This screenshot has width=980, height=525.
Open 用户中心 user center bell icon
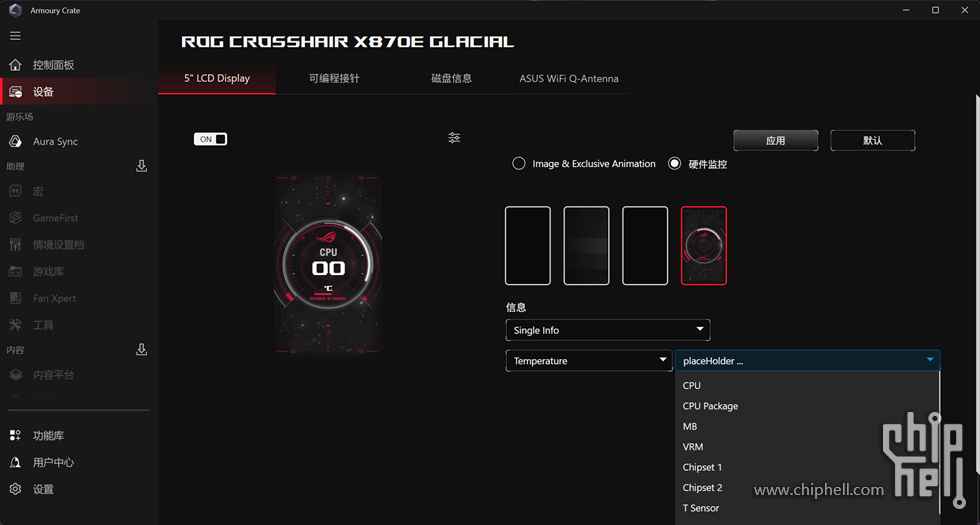tap(15, 463)
